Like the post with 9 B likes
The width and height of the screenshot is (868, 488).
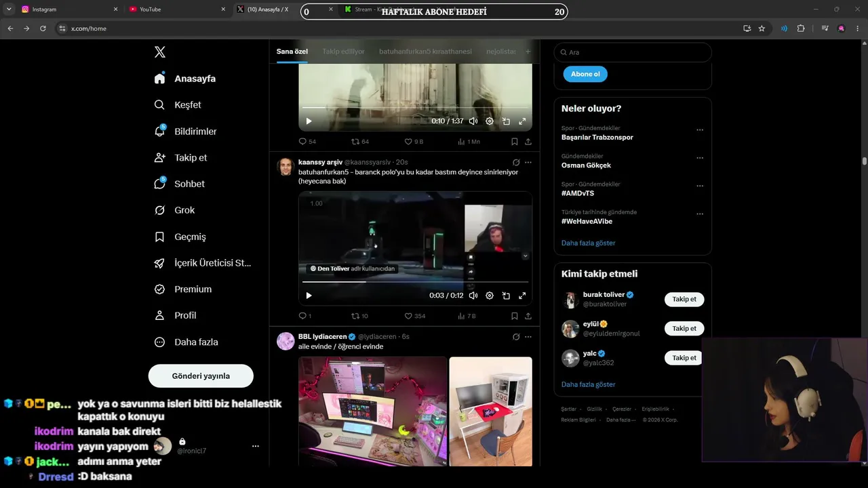pos(414,142)
